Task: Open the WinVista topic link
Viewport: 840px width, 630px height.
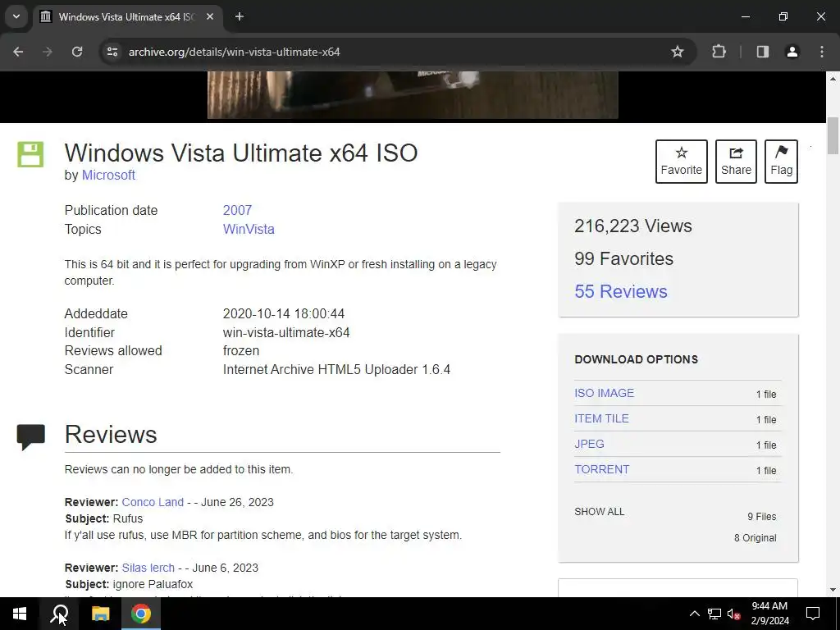Action: pyautogui.click(x=249, y=229)
